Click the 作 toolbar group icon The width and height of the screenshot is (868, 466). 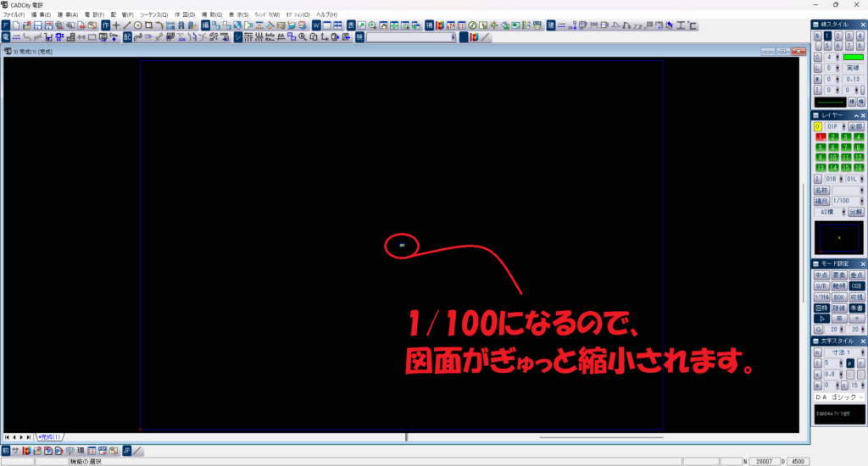click(x=105, y=25)
